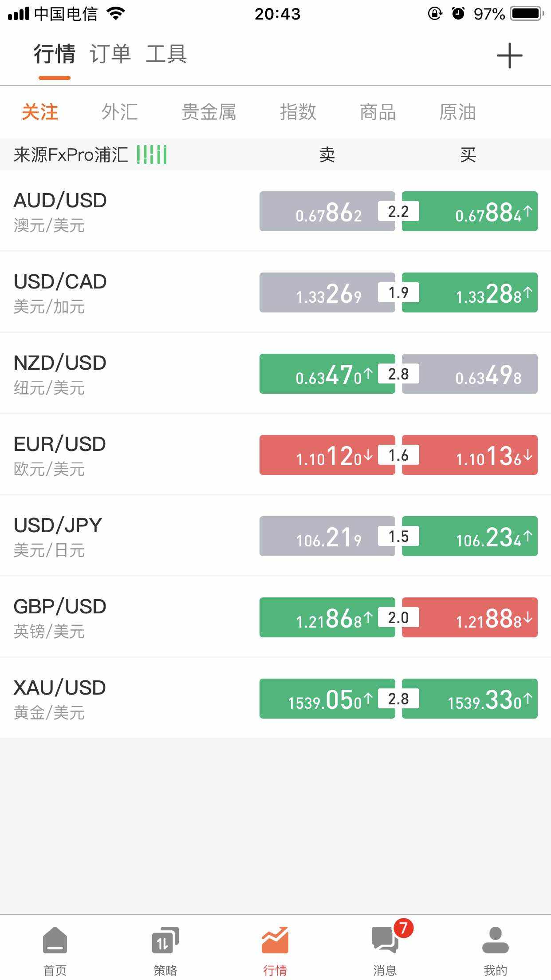Tap the plus icon to add symbol
This screenshot has width=551, height=980.
click(x=509, y=55)
